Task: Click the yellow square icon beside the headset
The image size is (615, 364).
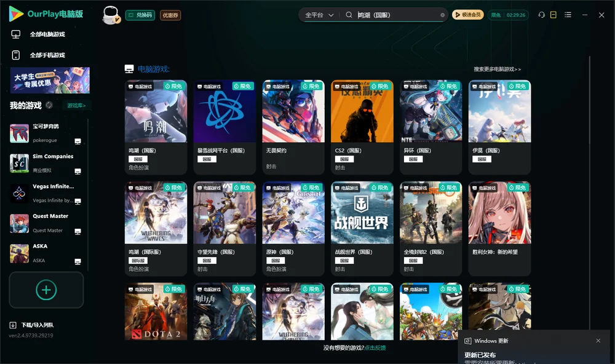Action: [x=553, y=15]
